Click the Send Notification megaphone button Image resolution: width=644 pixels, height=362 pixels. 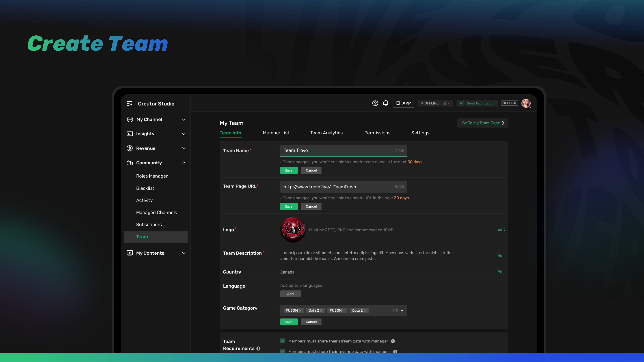477,103
